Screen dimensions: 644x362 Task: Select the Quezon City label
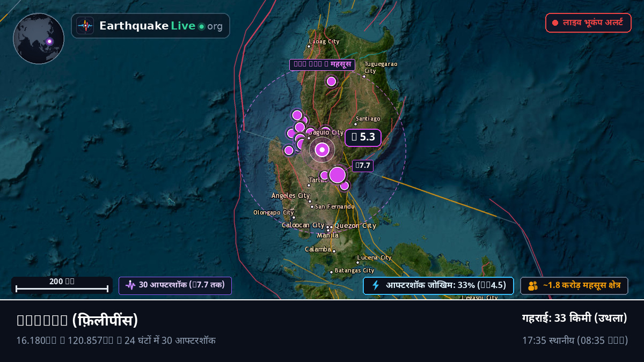tap(355, 226)
